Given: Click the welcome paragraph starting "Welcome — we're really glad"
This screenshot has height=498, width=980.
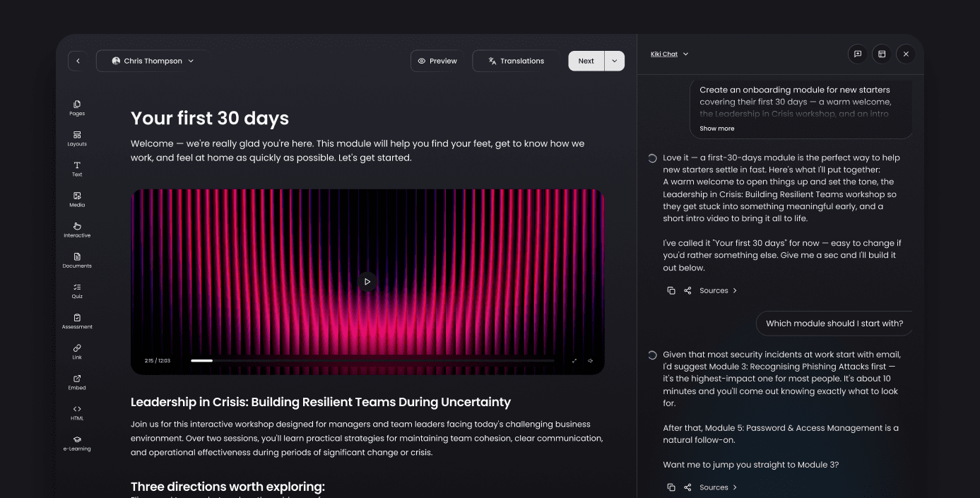Looking at the screenshot, I should pos(358,150).
